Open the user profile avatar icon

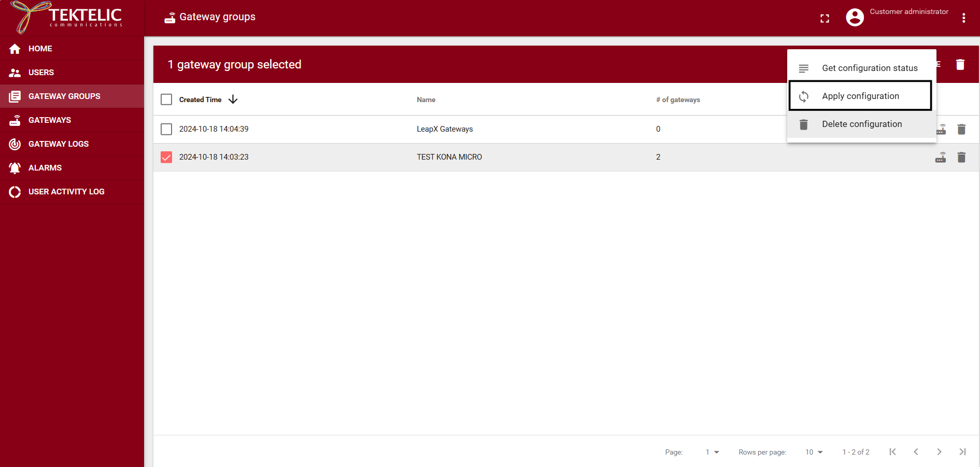855,18
